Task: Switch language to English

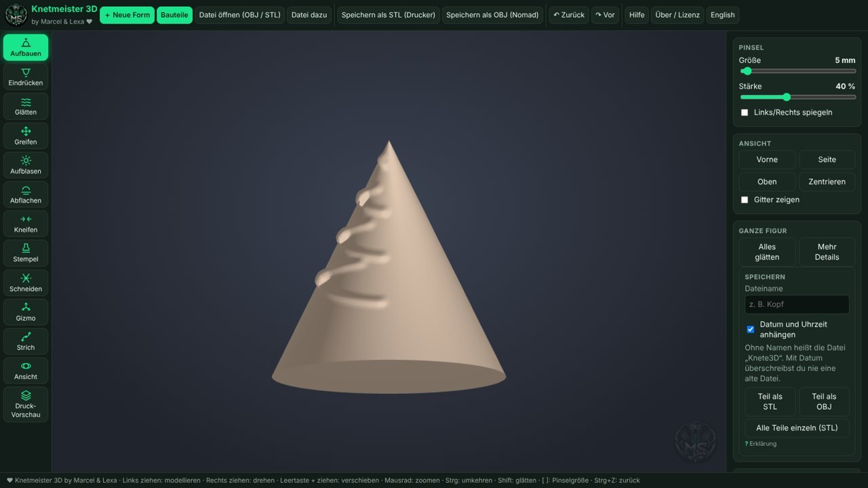Action: click(x=723, y=15)
